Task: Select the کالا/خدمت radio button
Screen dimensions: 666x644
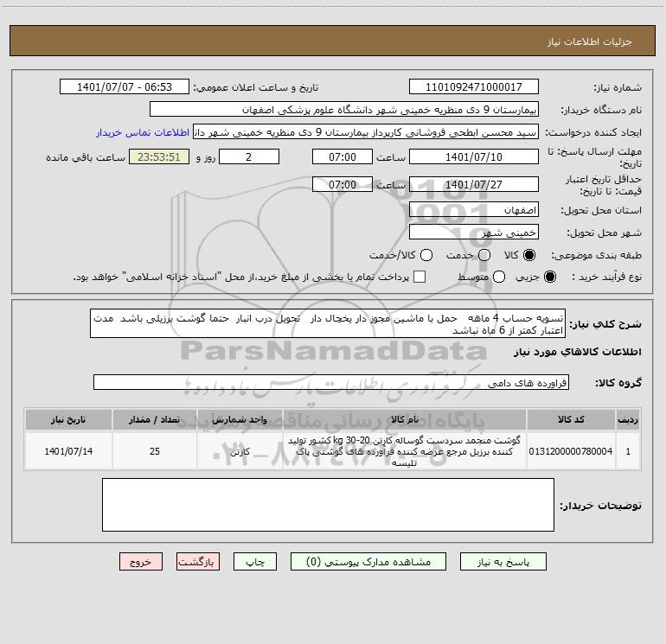Action: click(426, 255)
